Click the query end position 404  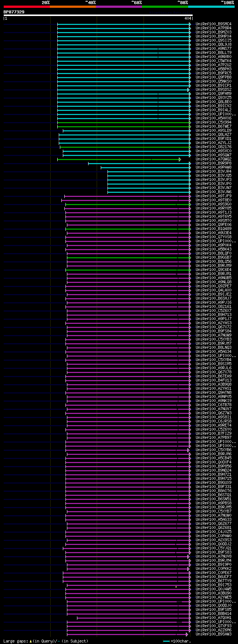pos(187,18)
